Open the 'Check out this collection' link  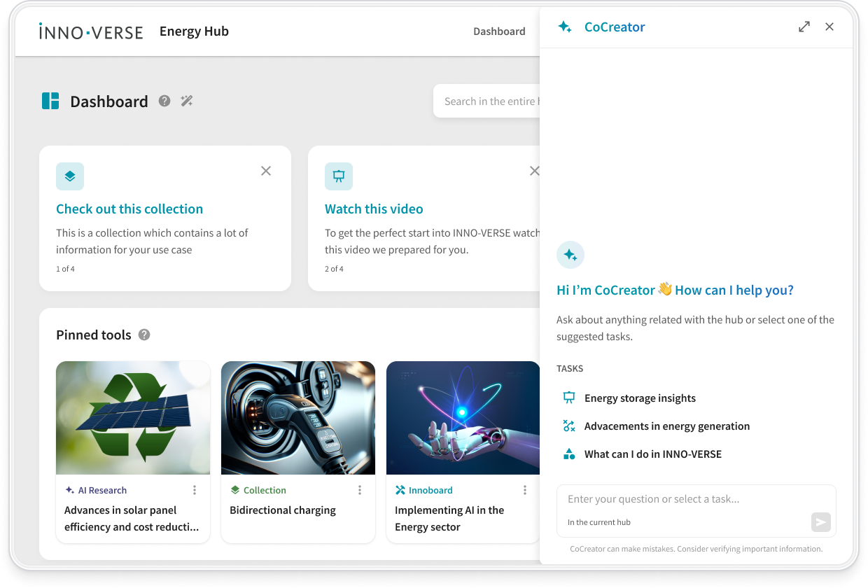point(129,209)
